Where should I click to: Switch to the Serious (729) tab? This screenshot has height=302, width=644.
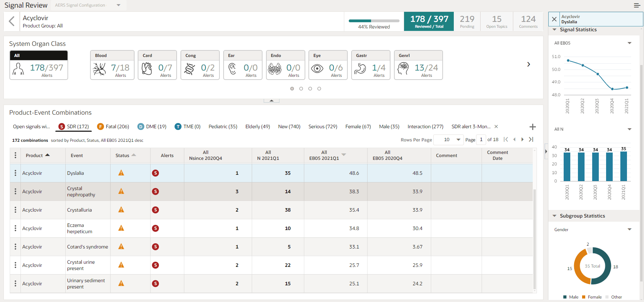tap(323, 126)
